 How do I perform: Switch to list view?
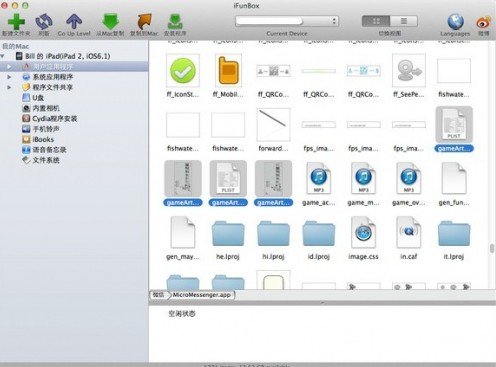(x=404, y=21)
